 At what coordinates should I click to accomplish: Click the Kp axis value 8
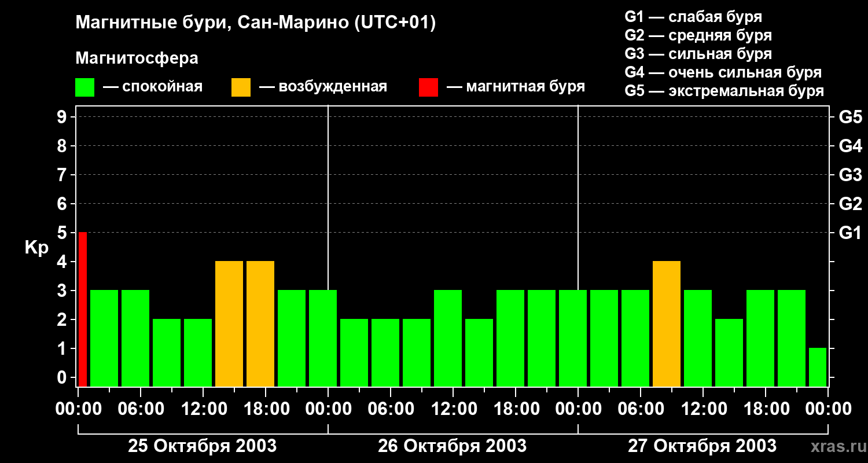pos(63,146)
